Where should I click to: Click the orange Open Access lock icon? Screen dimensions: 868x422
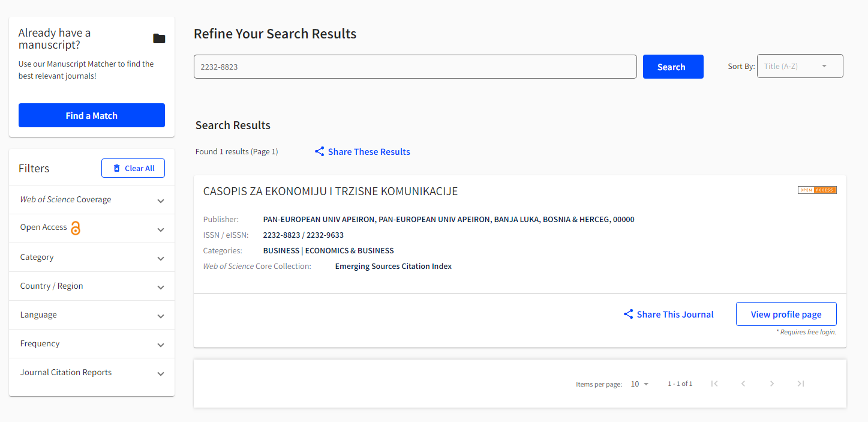tap(76, 228)
